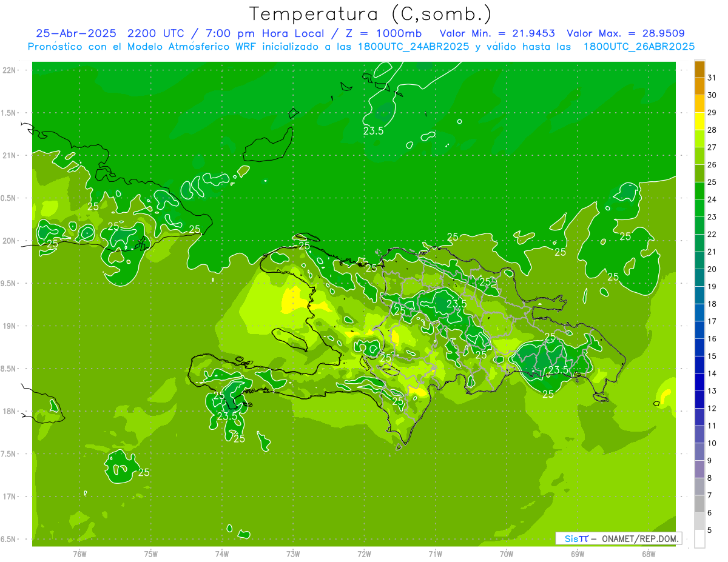Click the "18N" latitude axis label
The image size is (728, 562).
click(10, 411)
